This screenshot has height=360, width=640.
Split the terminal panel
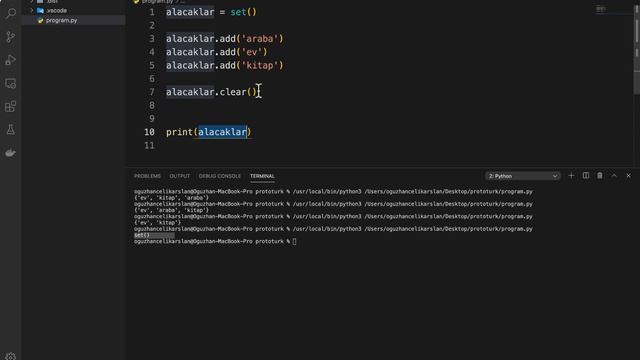tap(586, 176)
